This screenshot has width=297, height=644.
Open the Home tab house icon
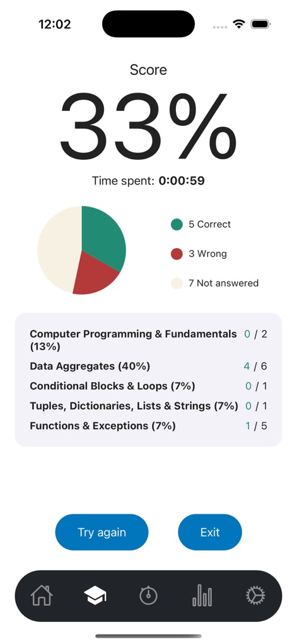click(42, 595)
